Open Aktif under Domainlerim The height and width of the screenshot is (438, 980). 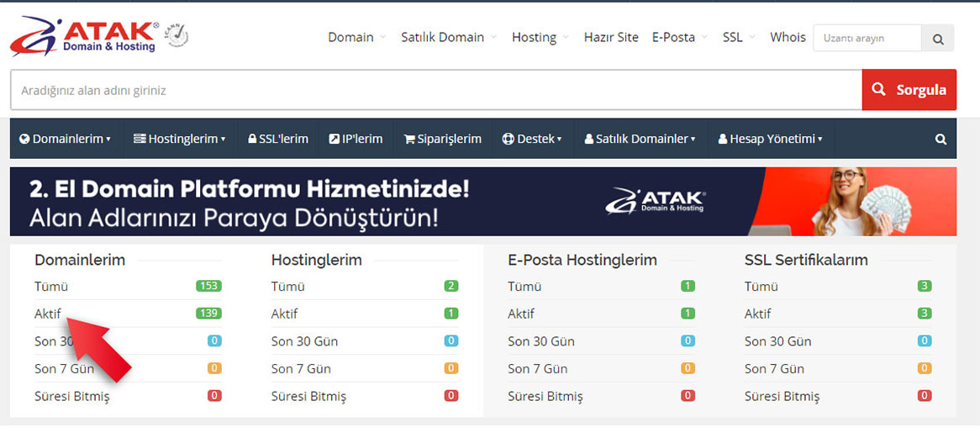point(48,314)
